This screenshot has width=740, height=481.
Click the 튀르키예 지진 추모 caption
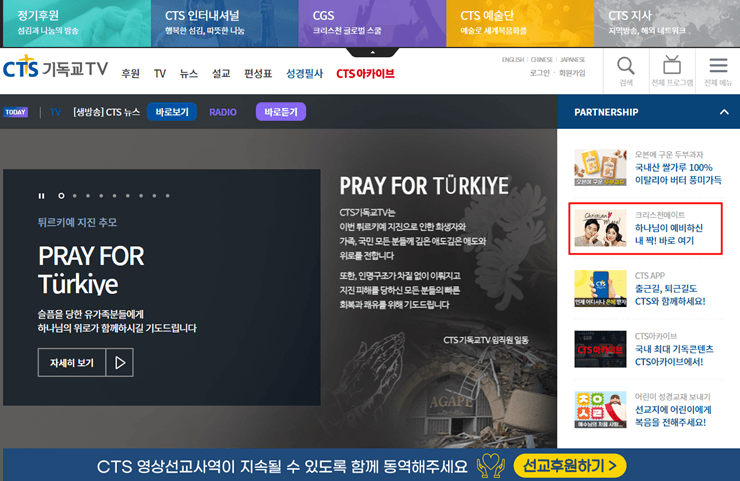pyautogui.click(x=77, y=222)
